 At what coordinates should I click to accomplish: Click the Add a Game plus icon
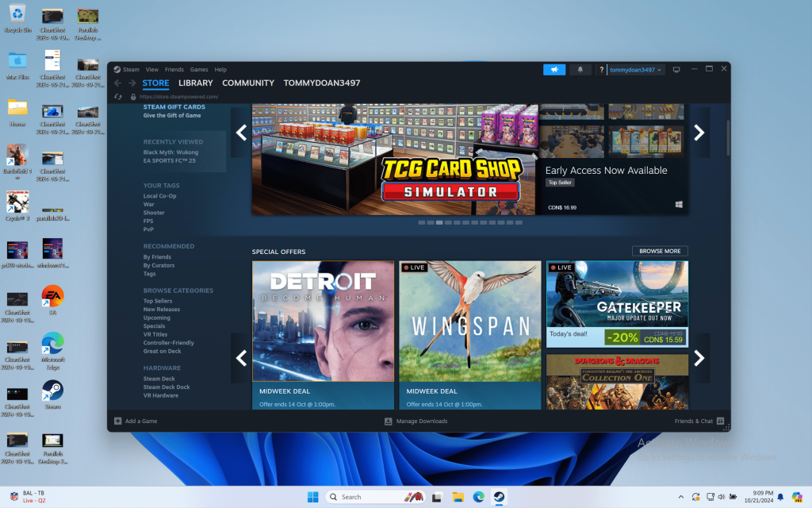pyautogui.click(x=118, y=421)
